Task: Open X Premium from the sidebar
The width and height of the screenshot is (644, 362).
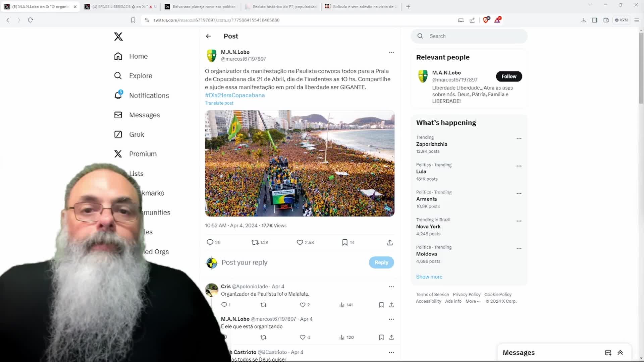Action: click(x=143, y=154)
